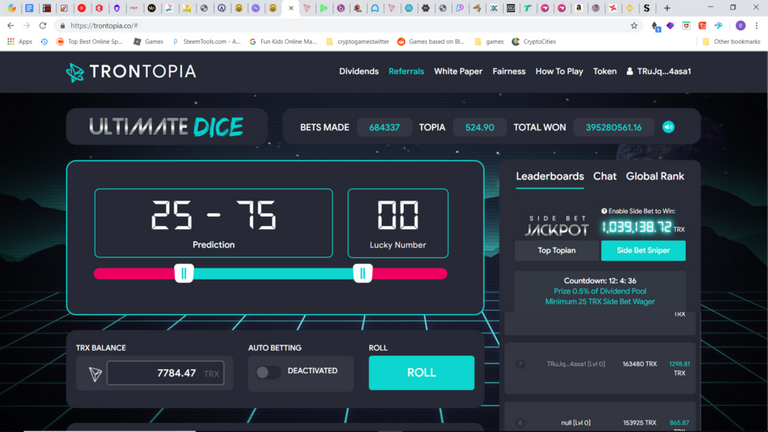Screen dimensions: 768x432
Task: Click the Trontopia logo icon
Action: pos(75,72)
